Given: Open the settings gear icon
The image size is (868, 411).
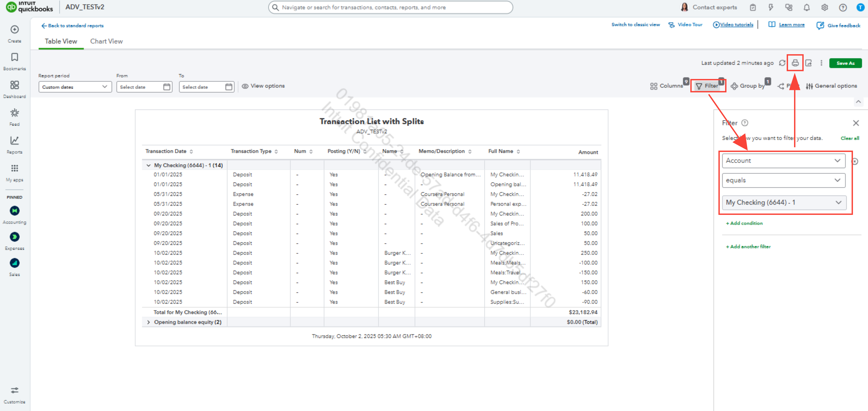Looking at the screenshot, I should (824, 7).
